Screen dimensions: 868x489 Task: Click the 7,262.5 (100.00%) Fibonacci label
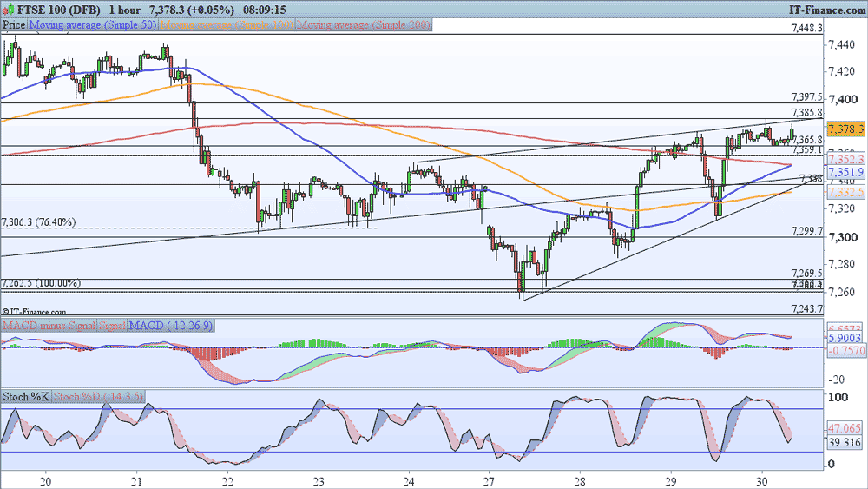(x=41, y=283)
